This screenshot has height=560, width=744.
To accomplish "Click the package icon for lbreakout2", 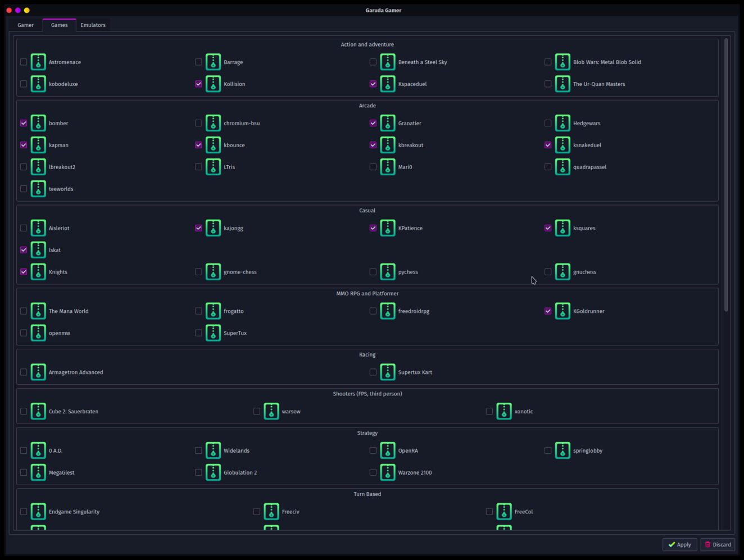I will pyautogui.click(x=38, y=167).
